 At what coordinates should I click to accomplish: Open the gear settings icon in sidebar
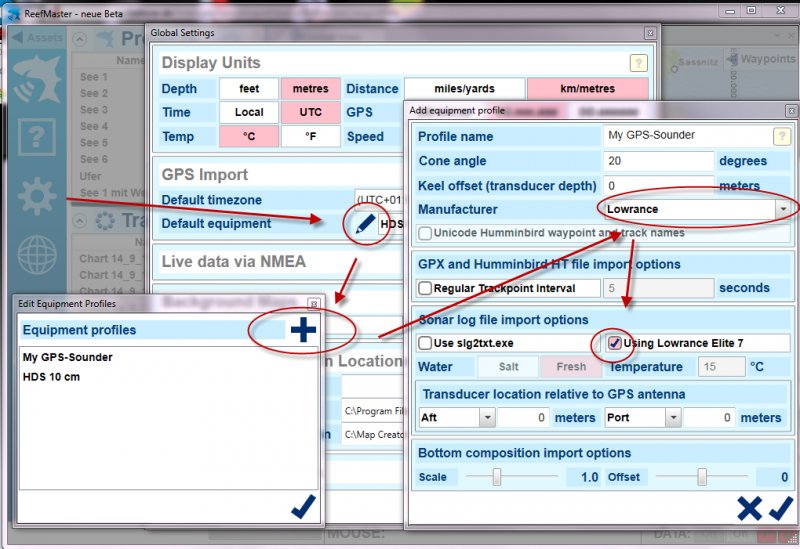tap(36, 196)
